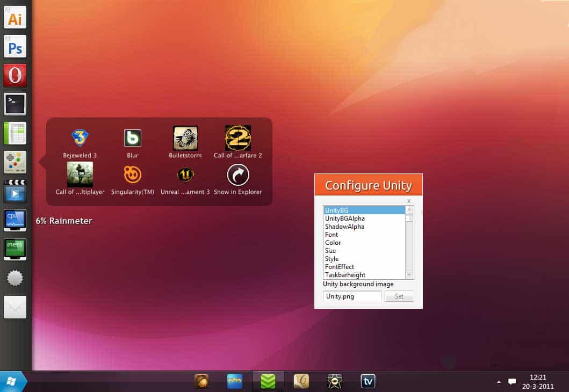
Task: Click the 6% Rainmeter usage label
Action: pyautogui.click(x=64, y=221)
